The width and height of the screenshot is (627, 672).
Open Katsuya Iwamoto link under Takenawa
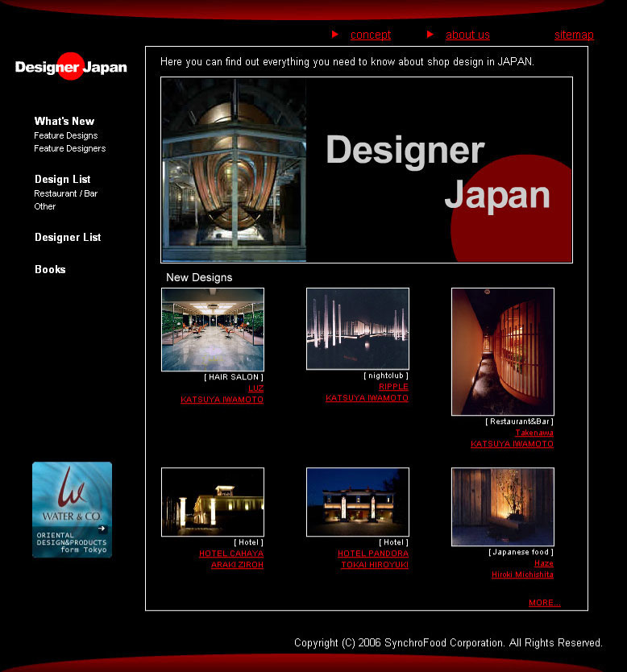tap(512, 444)
